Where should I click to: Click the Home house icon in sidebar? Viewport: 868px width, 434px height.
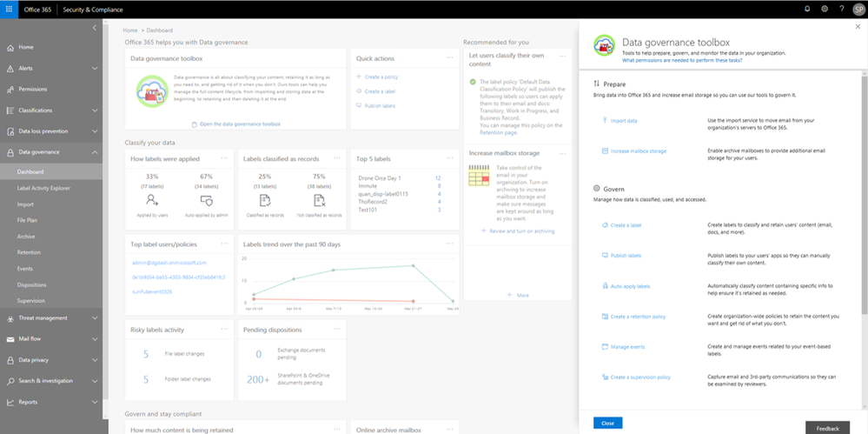10,48
